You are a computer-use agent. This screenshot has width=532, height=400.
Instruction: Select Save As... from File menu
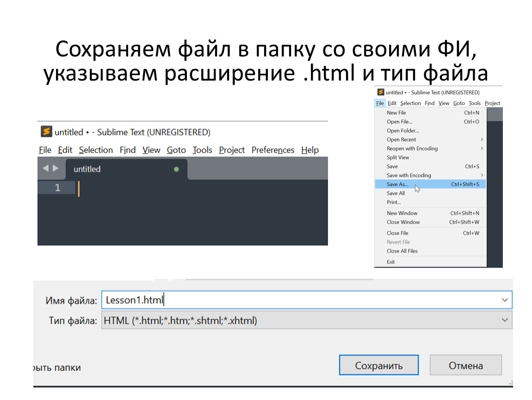tap(398, 184)
